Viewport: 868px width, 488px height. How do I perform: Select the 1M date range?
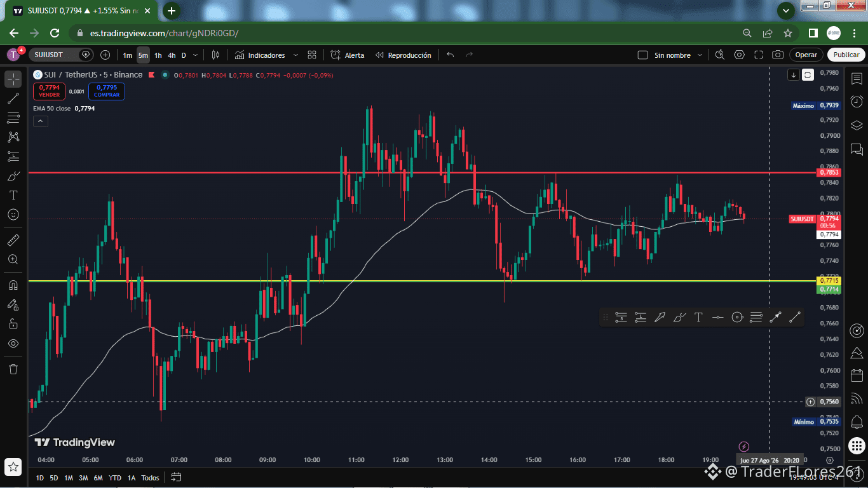pyautogui.click(x=69, y=478)
